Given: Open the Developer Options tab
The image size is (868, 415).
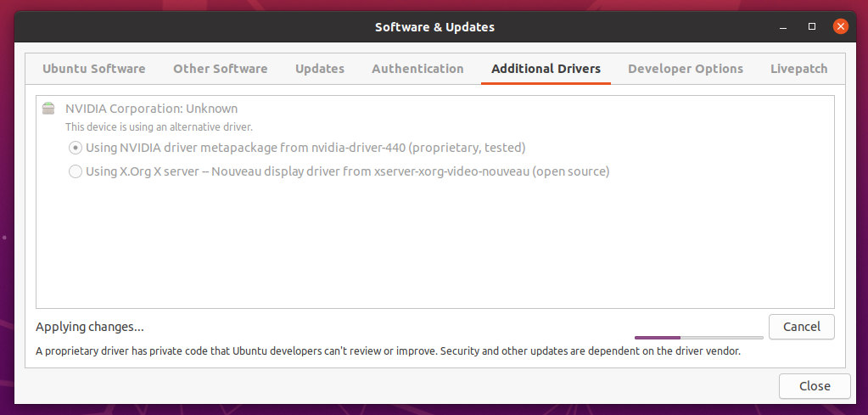Looking at the screenshot, I should [x=686, y=69].
